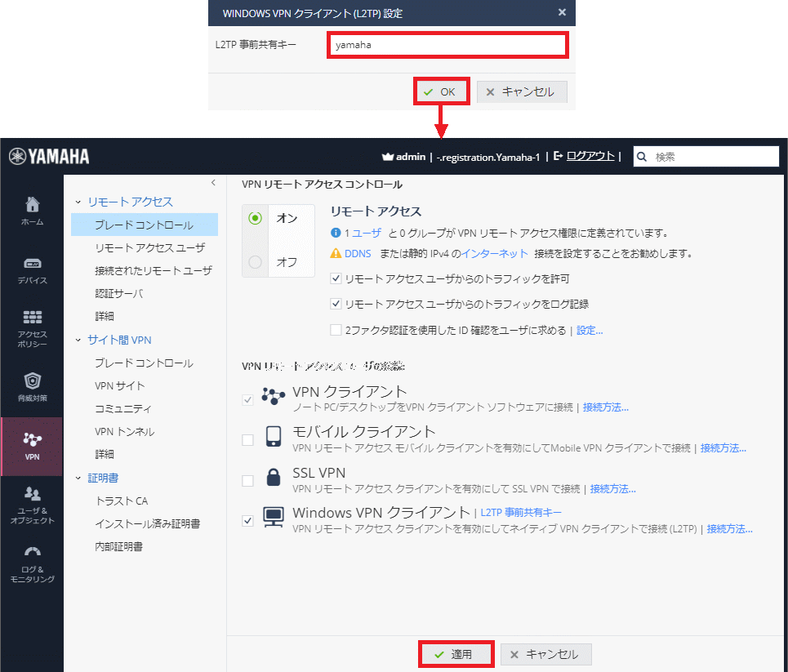Collapse the 証明書 tree section

(x=78, y=478)
